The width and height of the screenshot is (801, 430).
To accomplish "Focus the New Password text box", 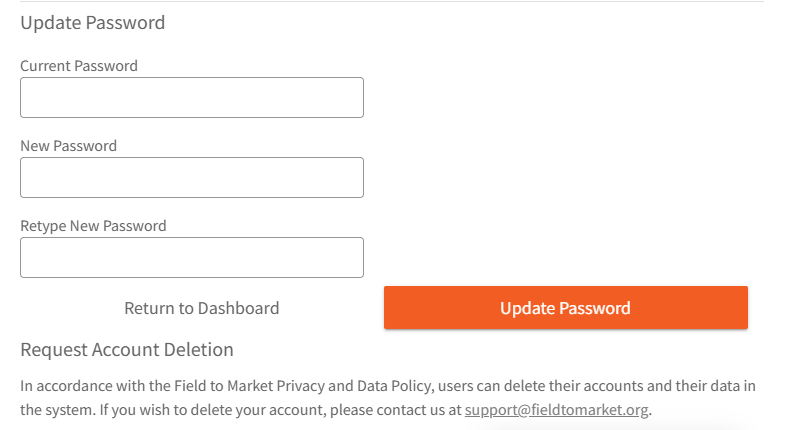I will click(192, 178).
